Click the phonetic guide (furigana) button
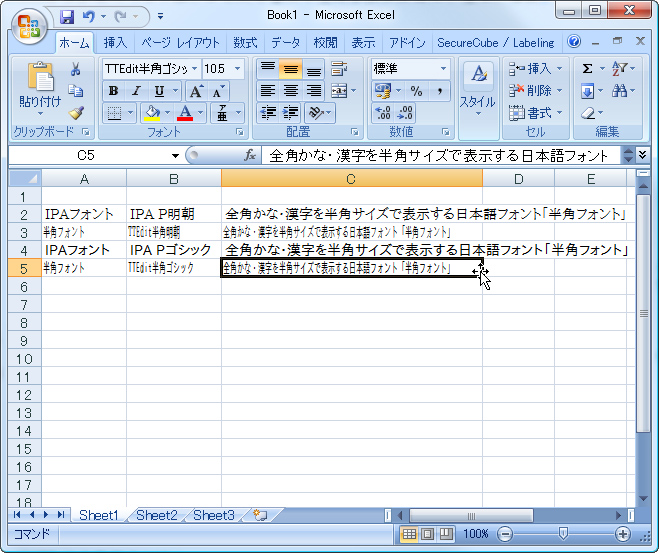 point(222,113)
